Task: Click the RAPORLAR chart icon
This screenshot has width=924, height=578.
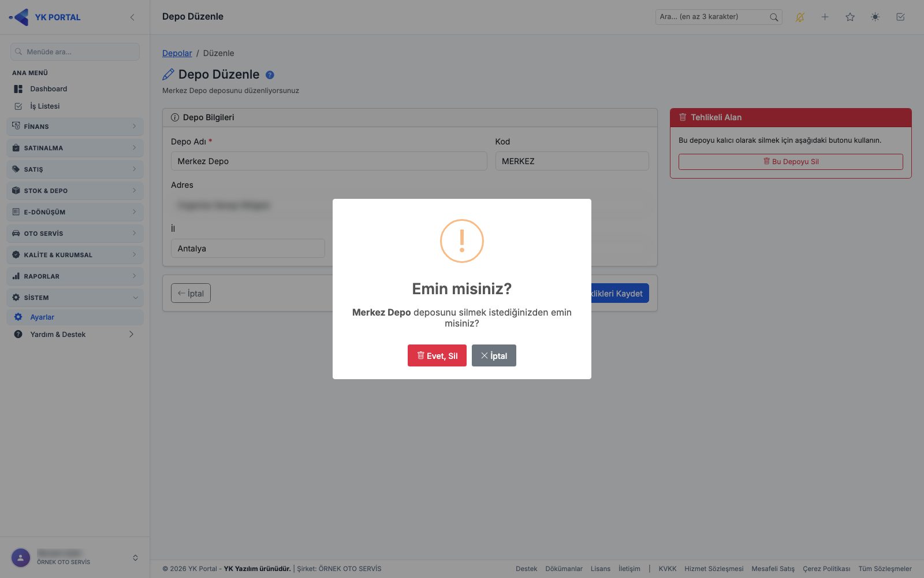Action: point(16,276)
